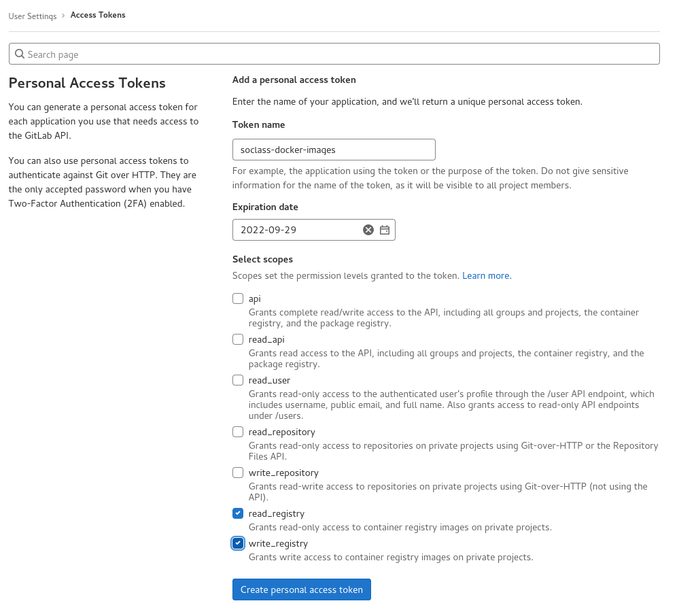
Task: Click the Personal Access Tokens heading
Action: pyautogui.click(x=87, y=83)
